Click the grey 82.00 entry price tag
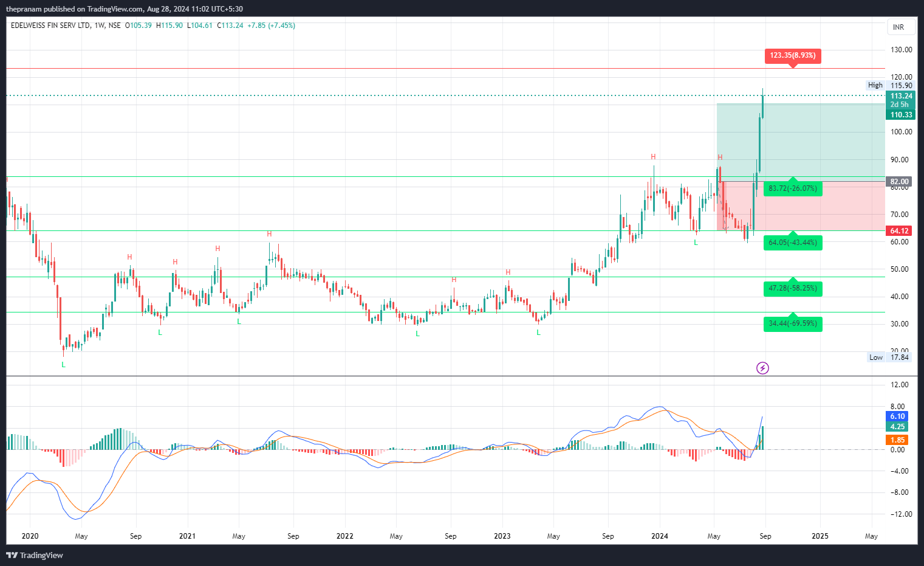This screenshot has height=566, width=924. (900, 182)
